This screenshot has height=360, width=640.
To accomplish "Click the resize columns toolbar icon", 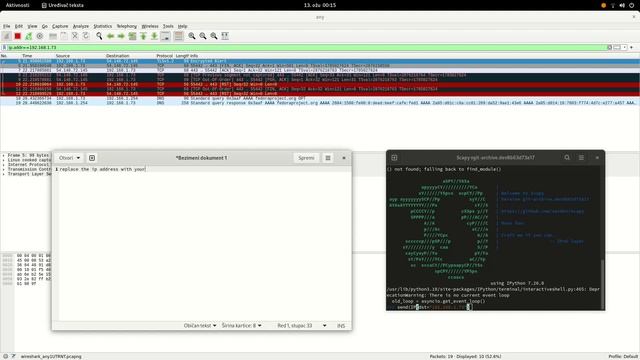I will [x=225, y=36].
